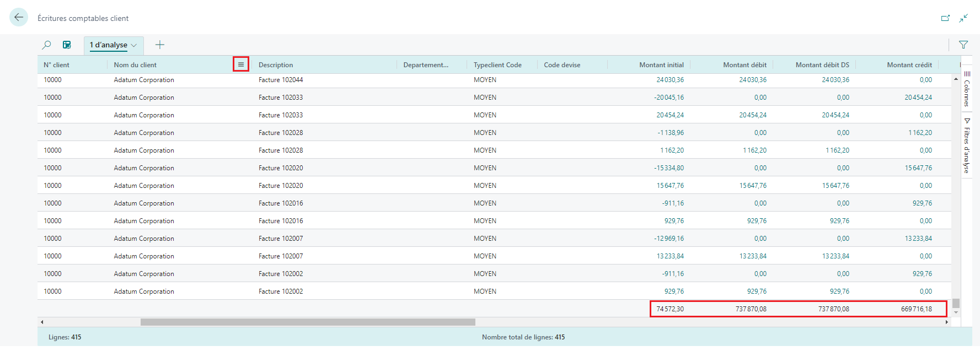This screenshot has width=980, height=351.
Task: Select initial amount -1 138,96 cell
Action: [670, 133]
